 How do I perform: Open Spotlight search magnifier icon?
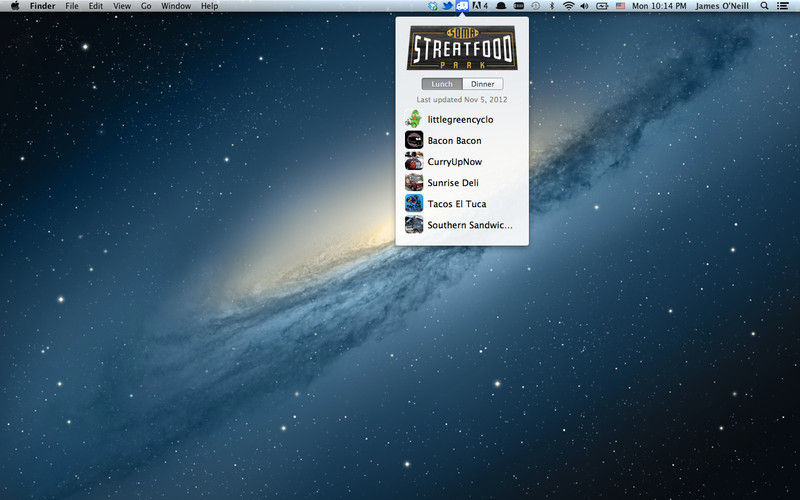coord(764,6)
